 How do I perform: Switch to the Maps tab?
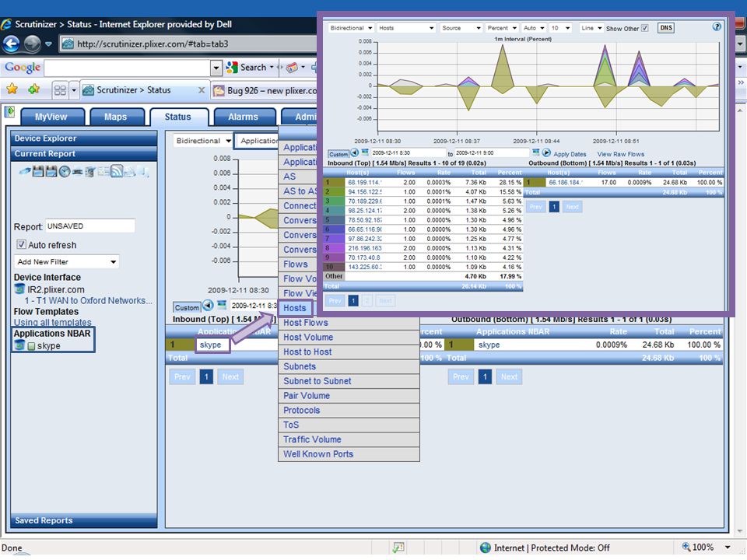point(116,117)
